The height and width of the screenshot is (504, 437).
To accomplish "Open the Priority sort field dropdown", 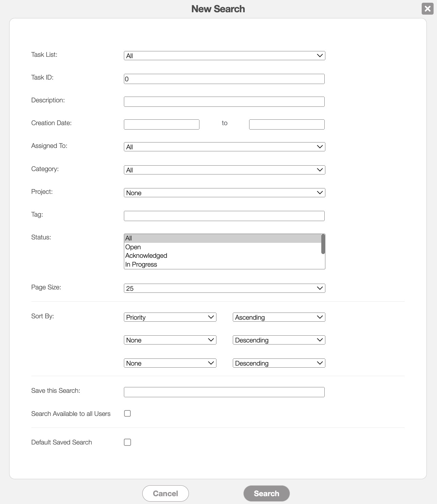I will (x=170, y=317).
